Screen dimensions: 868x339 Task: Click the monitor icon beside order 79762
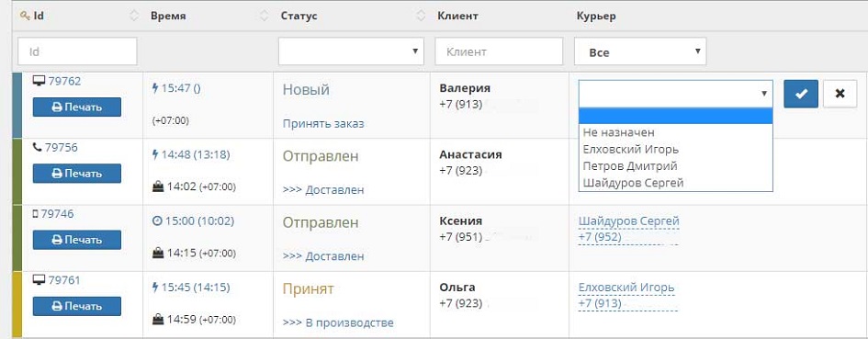tap(39, 82)
